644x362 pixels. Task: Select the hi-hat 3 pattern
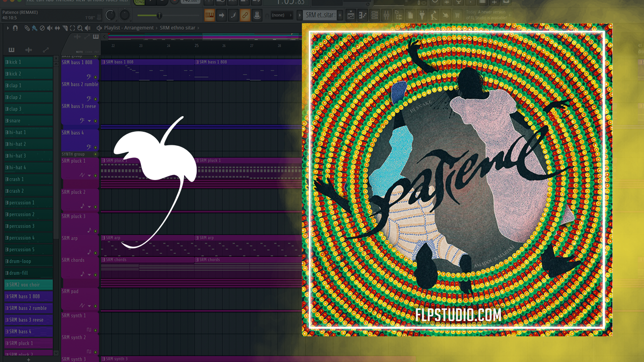tap(28, 156)
